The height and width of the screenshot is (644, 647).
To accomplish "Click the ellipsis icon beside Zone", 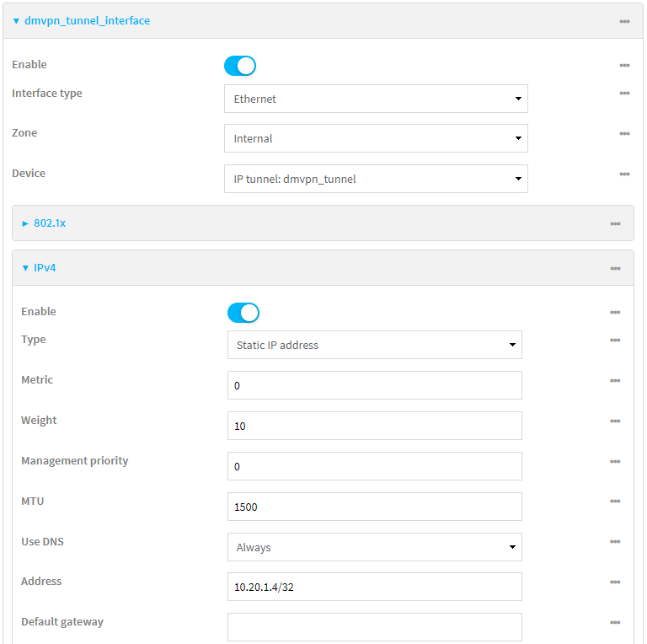I will tap(624, 133).
